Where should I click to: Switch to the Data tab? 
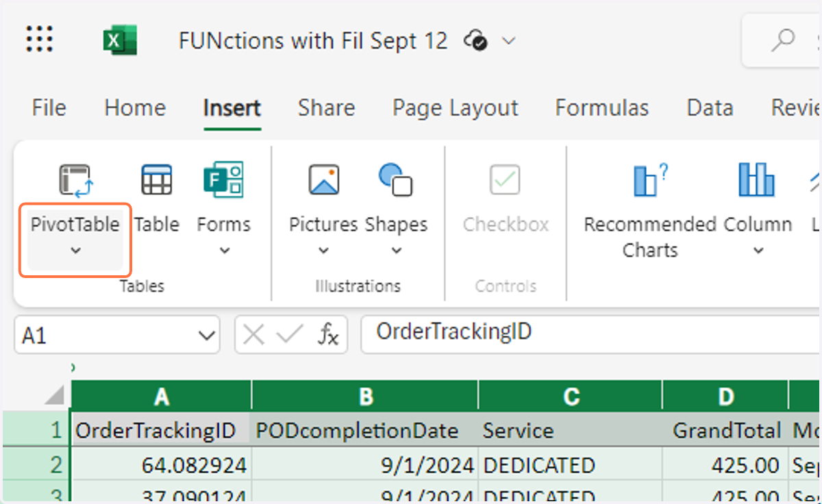(710, 108)
